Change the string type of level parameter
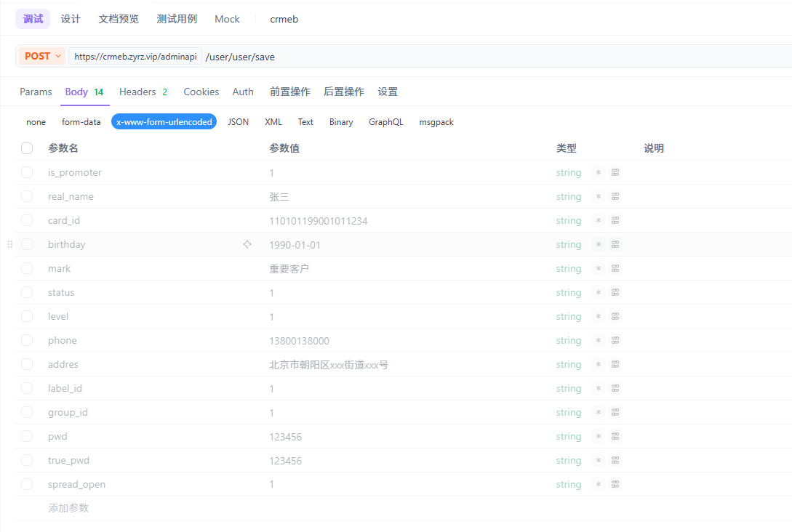This screenshot has width=792, height=532. pos(568,317)
